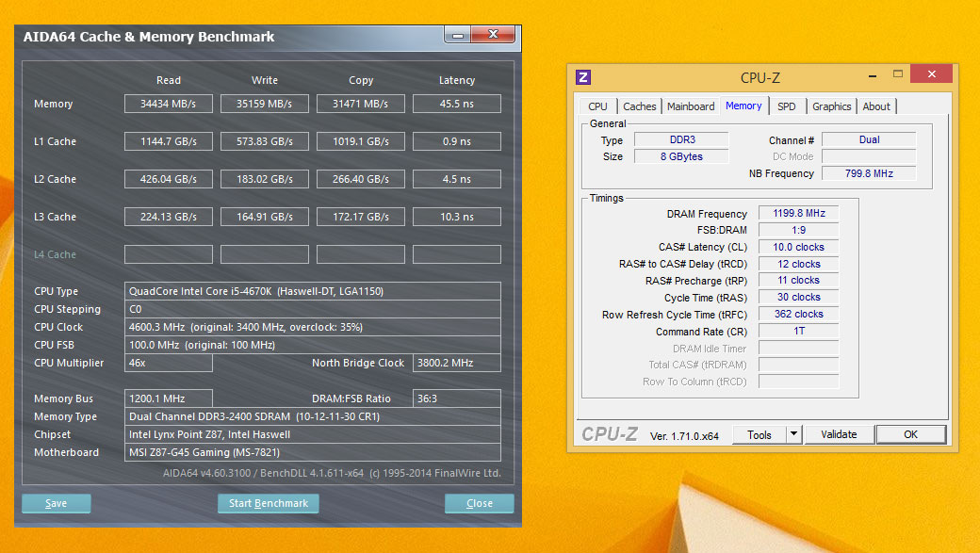
Task: Click the OK button in CPU-Z
Action: tap(910, 434)
